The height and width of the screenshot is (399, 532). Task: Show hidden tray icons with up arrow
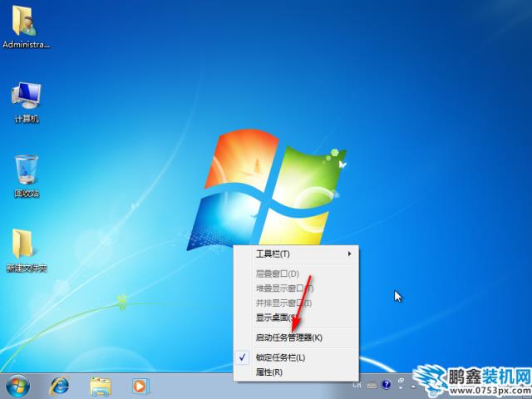413,386
